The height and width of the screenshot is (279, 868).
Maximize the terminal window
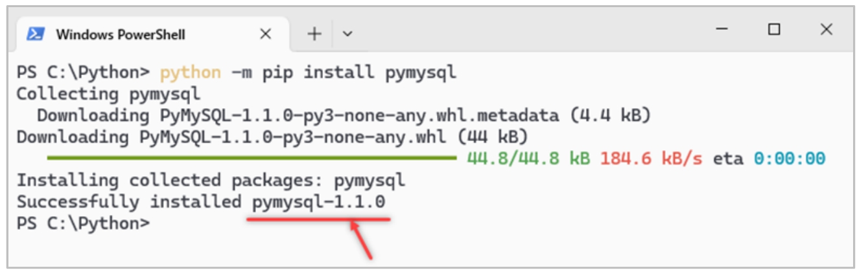tap(774, 30)
